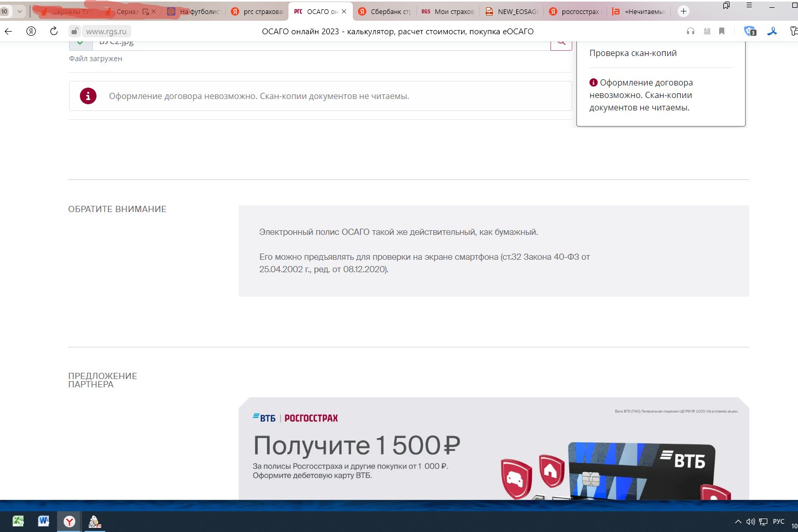Click the red car shield icon in banner
Image resolution: width=798 pixels, height=532 pixels.
pos(516,478)
